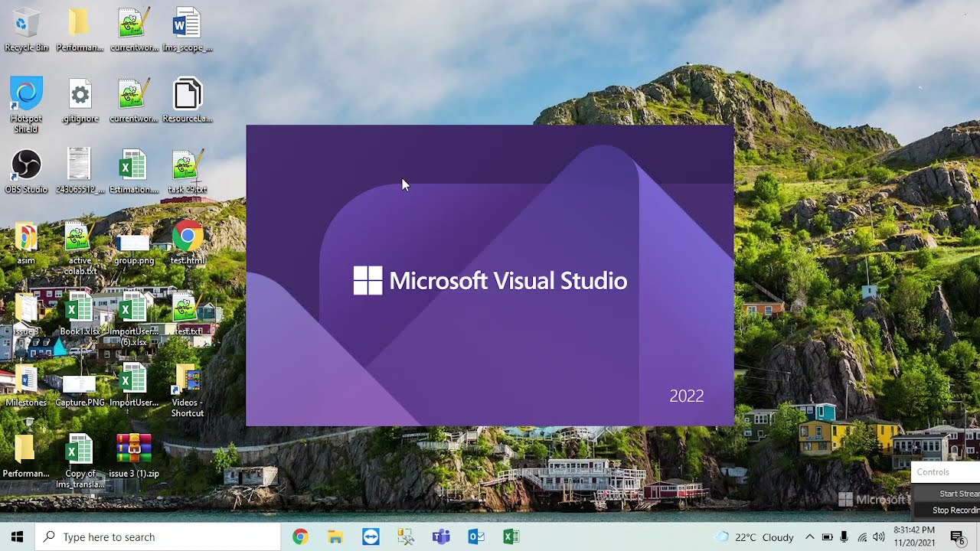
Task: Open the Windows Start menu
Action: pyautogui.click(x=17, y=536)
